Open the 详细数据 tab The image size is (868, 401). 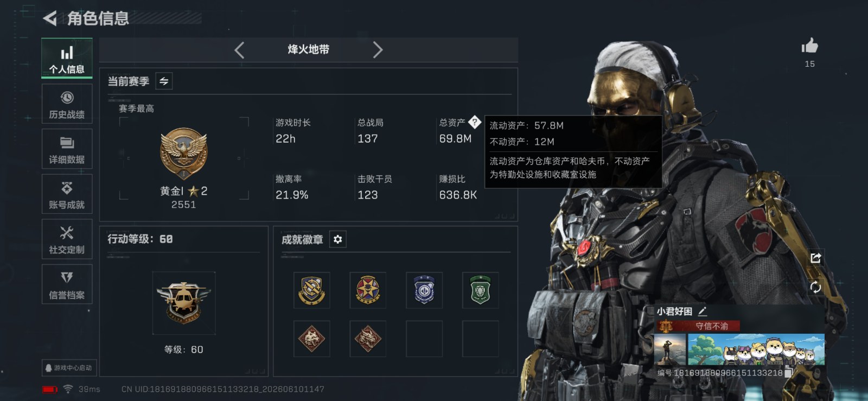(67, 149)
